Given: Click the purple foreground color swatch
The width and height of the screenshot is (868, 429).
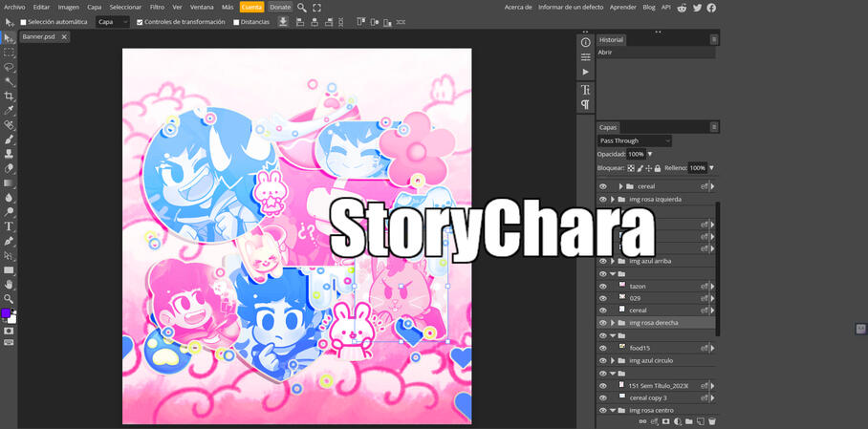Looking at the screenshot, I should (6, 313).
